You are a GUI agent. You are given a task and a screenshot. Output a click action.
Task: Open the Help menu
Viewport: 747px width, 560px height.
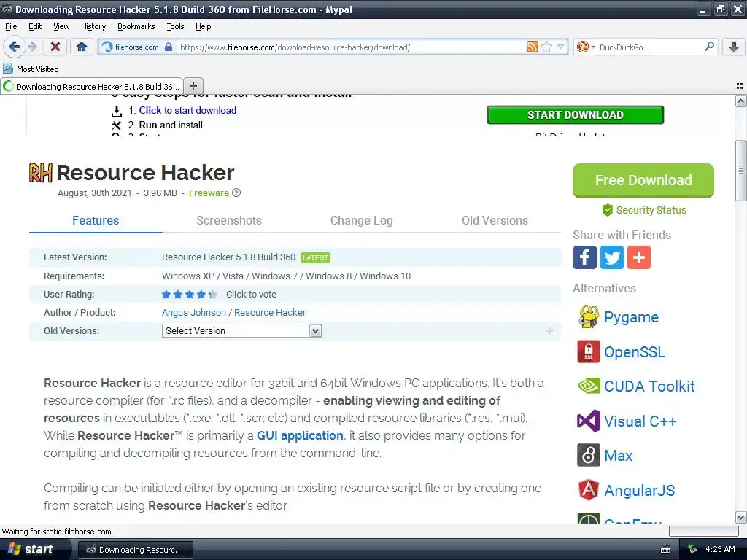tap(204, 26)
